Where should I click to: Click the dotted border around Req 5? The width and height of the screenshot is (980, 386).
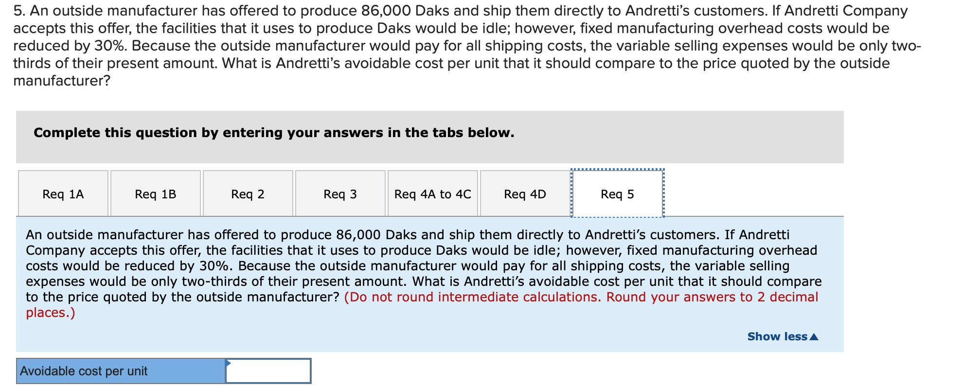coord(617,169)
